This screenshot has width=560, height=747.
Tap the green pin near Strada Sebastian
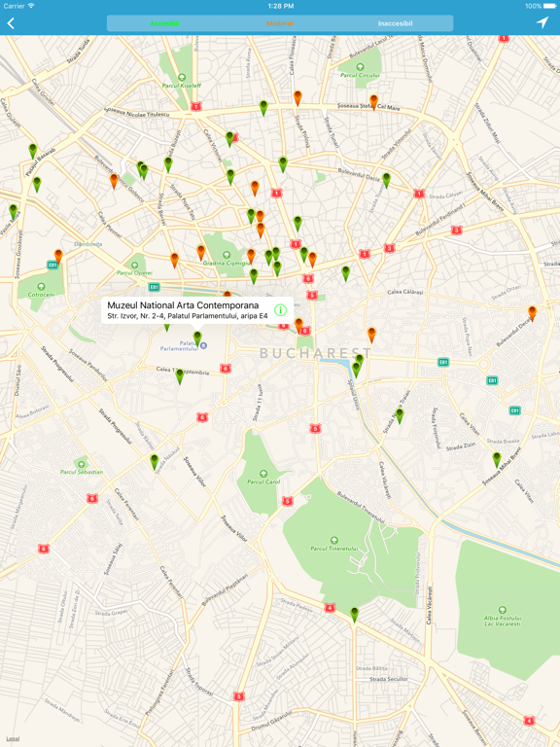tap(155, 462)
